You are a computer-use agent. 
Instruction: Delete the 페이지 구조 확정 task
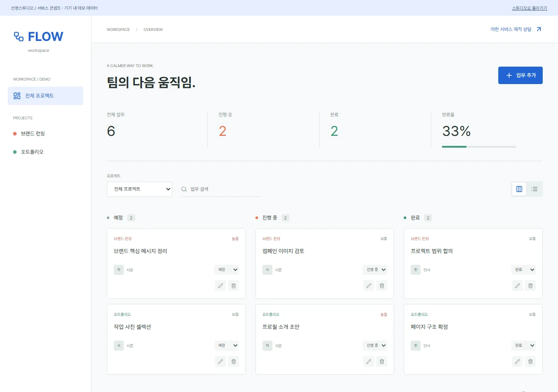click(531, 362)
